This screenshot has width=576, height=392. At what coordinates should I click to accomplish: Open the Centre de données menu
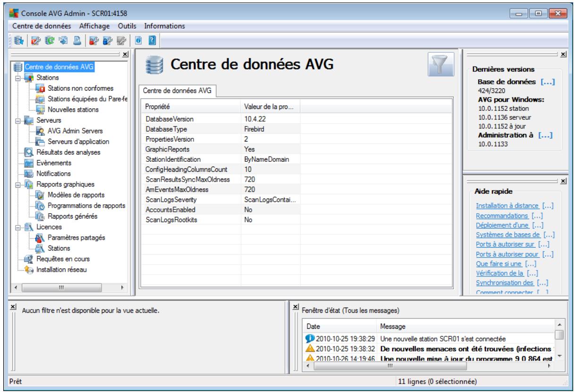click(x=42, y=25)
